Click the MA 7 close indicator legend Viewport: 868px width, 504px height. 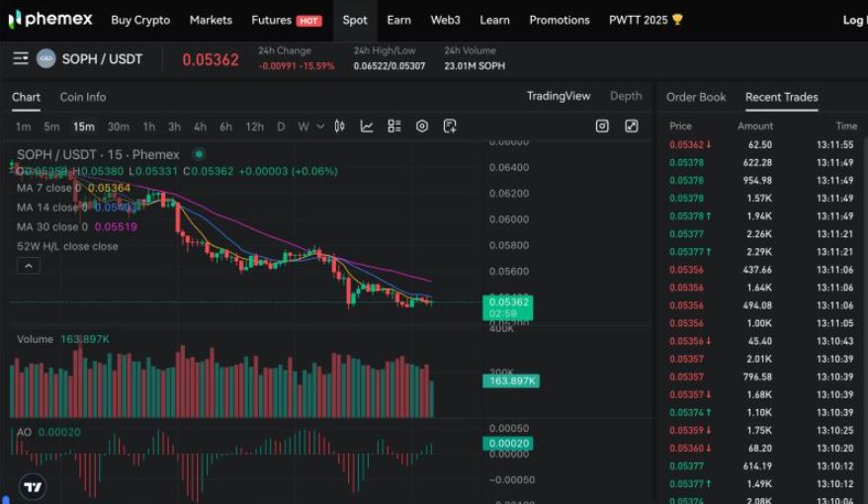pos(73,188)
